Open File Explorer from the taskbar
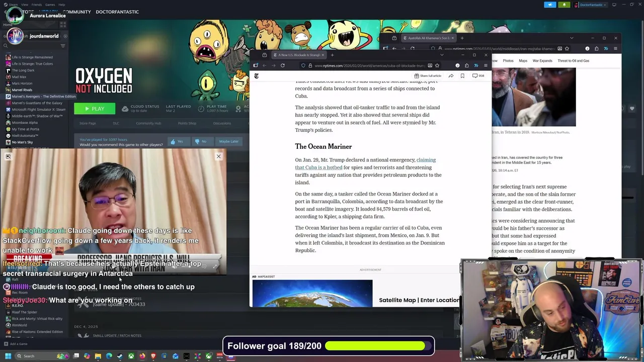644x362 pixels. pos(98,356)
